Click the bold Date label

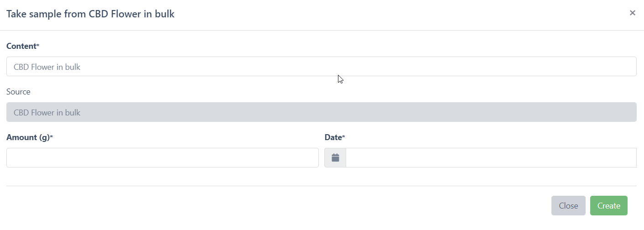pyautogui.click(x=333, y=137)
